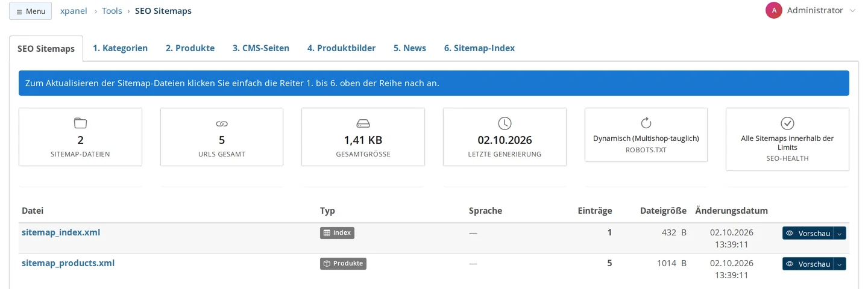Click Alle Sitemaps innerhalb der Limits text
The height and width of the screenshot is (289, 868).
(x=787, y=143)
